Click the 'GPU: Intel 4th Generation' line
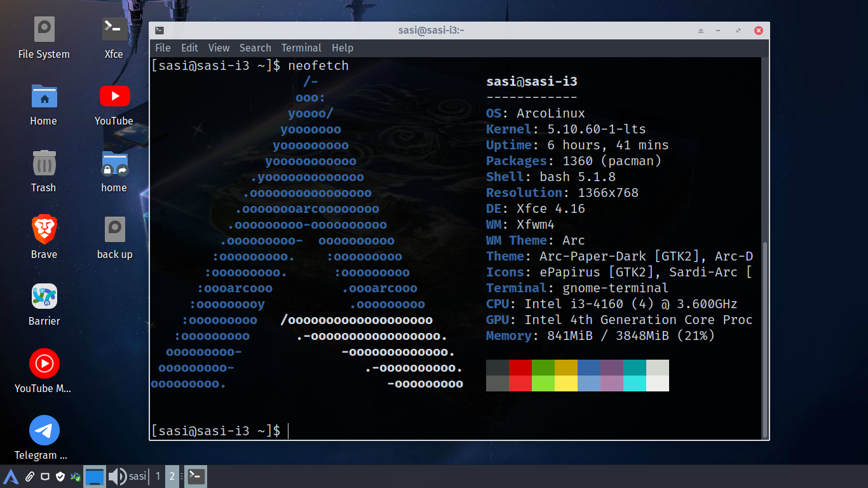868x488 pixels. pos(620,320)
